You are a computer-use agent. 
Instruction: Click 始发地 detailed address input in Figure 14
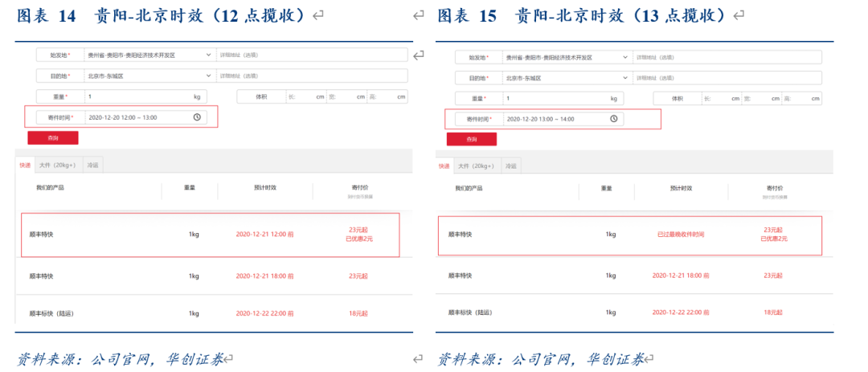pos(312,55)
